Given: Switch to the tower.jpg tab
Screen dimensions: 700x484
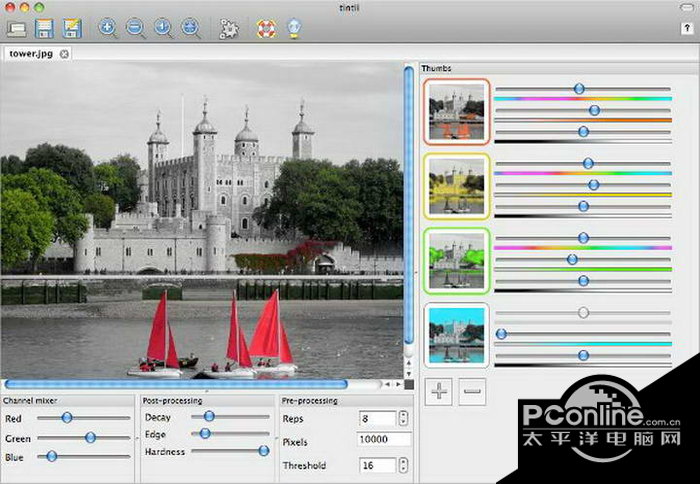Looking at the screenshot, I should (30, 53).
